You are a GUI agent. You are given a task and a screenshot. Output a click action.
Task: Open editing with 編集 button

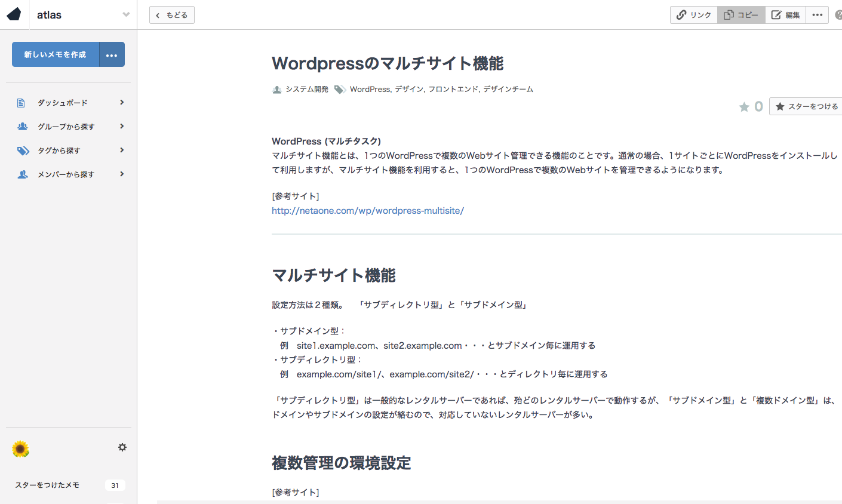pyautogui.click(x=785, y=15)
